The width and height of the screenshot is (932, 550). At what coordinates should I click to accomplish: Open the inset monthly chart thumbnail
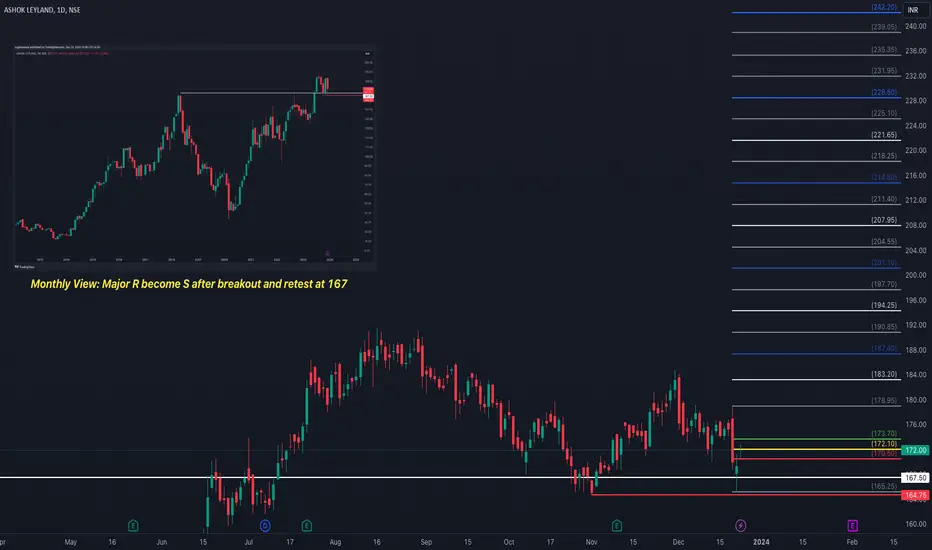[194, 157]
